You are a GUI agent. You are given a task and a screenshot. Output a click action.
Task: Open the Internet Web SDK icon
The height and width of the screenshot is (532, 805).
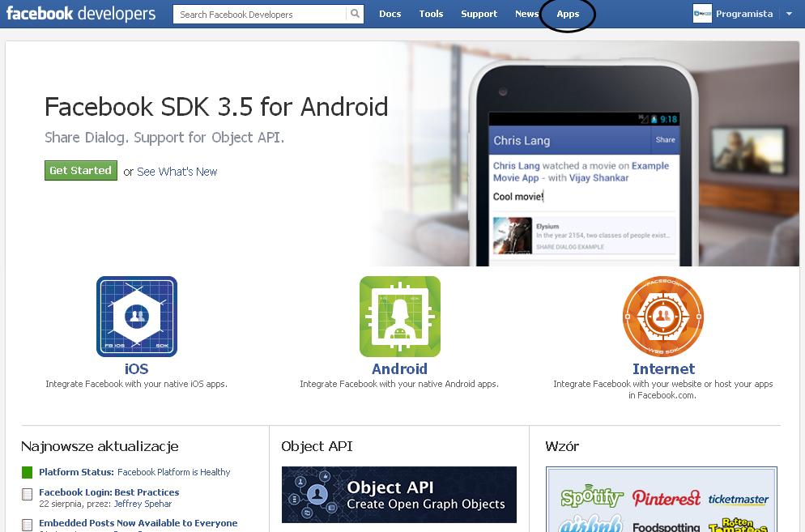click(x=662, y=317)
